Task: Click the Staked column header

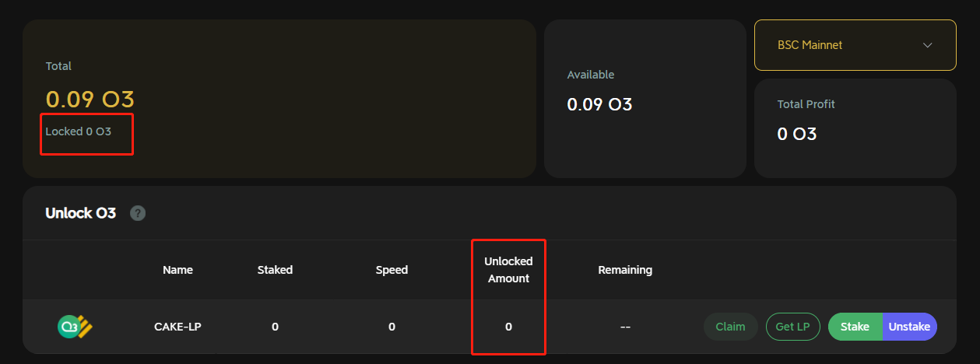Action: 275,270
